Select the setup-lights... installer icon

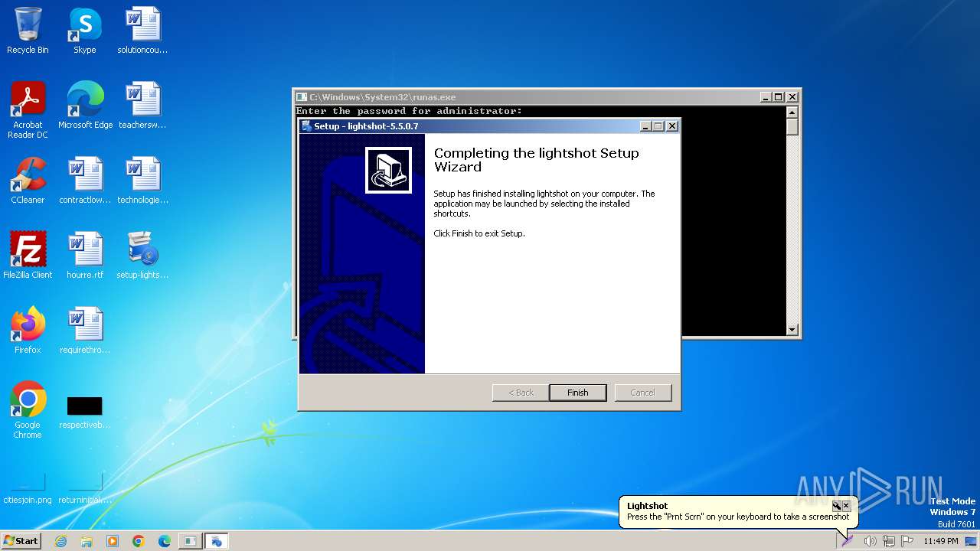pyautogui.click(x=142, y=256)
